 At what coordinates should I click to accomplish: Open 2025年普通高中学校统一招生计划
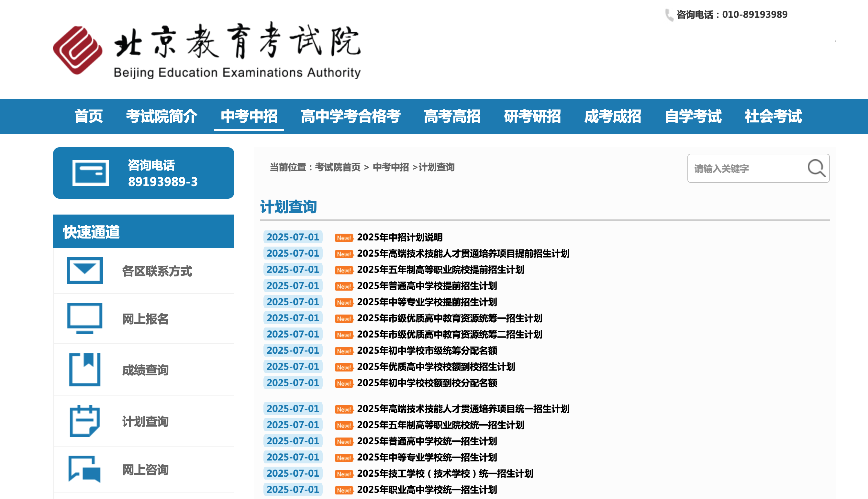[427, 441]
